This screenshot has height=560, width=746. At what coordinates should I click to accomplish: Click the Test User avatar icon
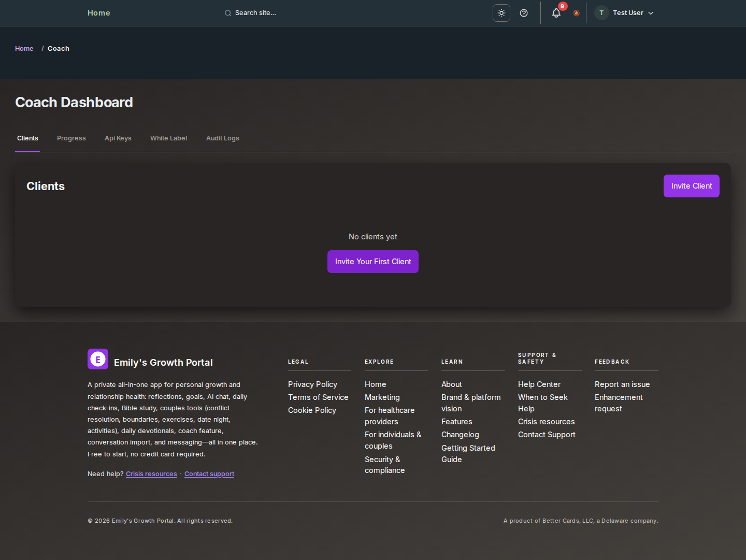601,13
